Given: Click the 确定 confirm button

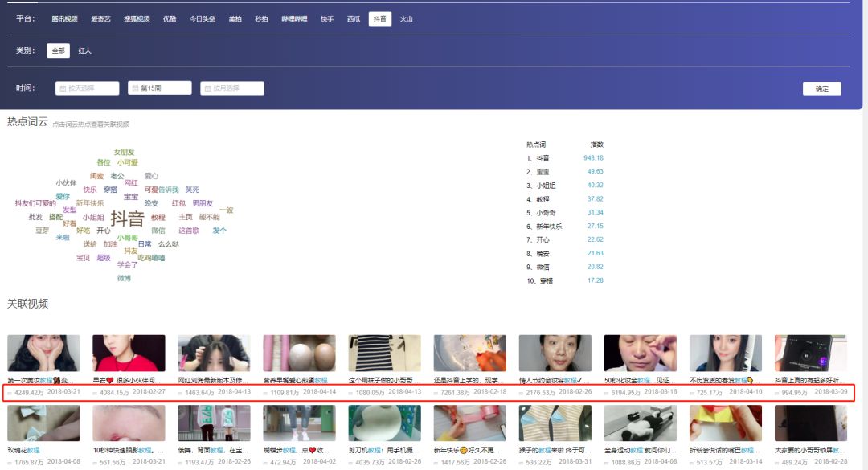Looking at the screenshot, I should tap(822, 88).
